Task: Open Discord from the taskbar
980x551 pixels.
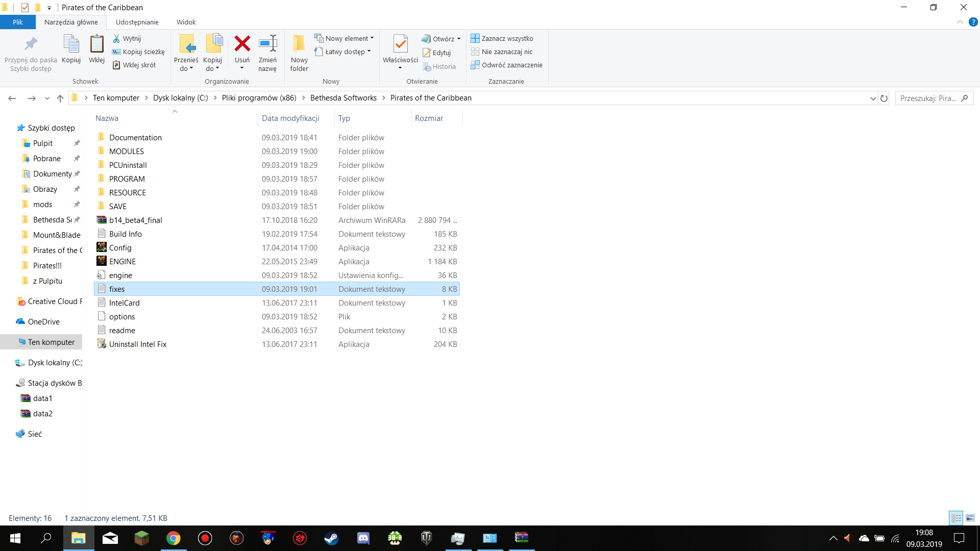Action: pyautogui.click(x=363, y=538)
